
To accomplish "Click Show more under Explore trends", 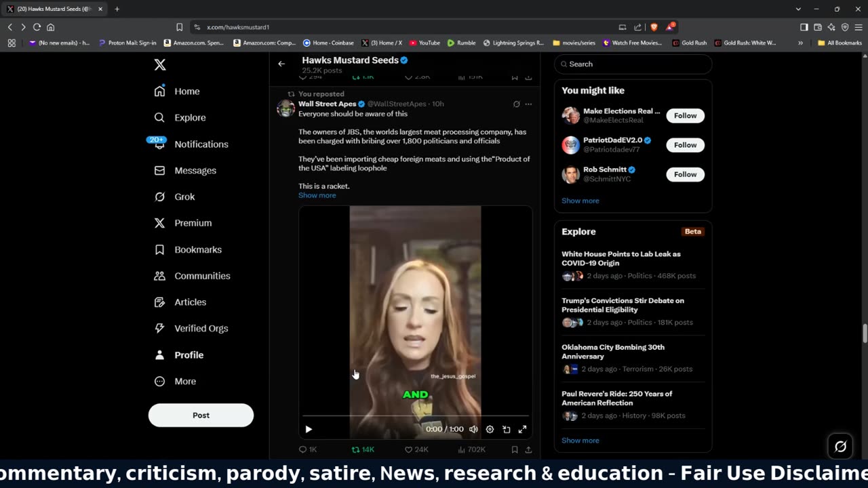I will 580,441.
